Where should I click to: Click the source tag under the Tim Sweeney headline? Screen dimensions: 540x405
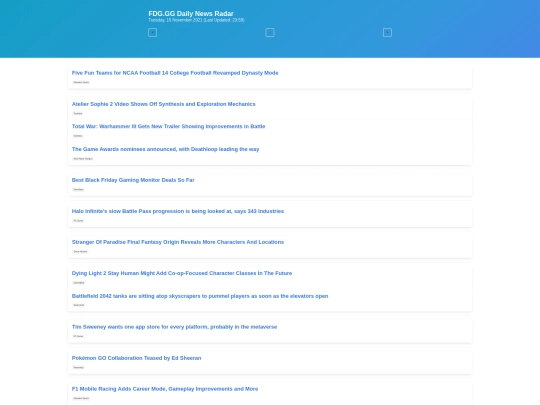pos(78,336)
